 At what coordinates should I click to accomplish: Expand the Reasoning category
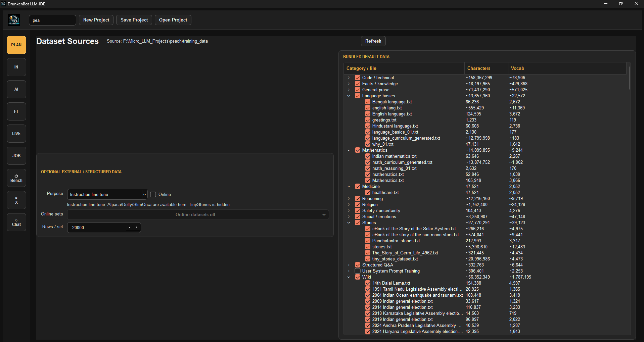pyautogui.click(x=349, y=198)
